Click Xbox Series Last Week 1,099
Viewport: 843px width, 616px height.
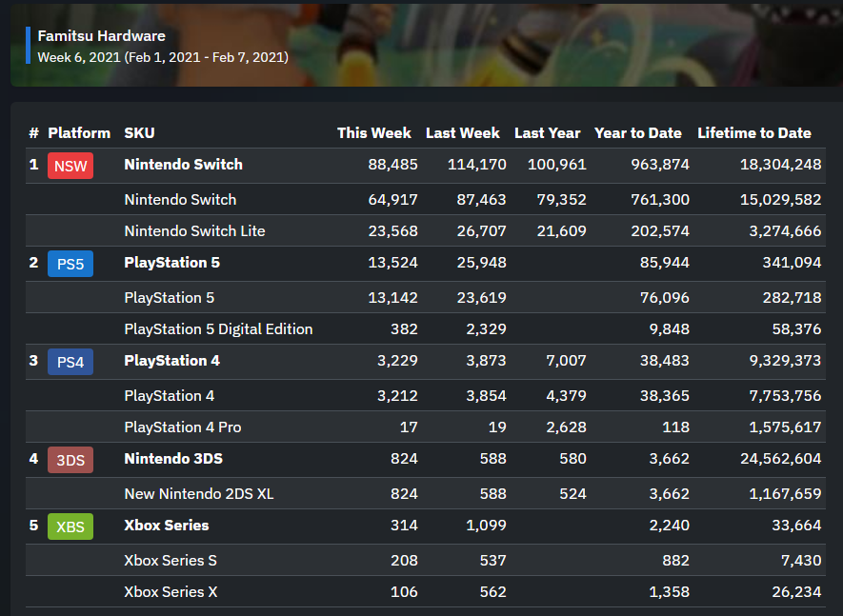tap(486, 526)
